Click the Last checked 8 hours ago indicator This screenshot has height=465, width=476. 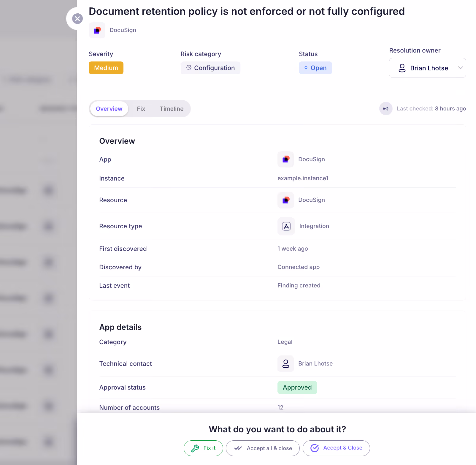tap(431, 108)
